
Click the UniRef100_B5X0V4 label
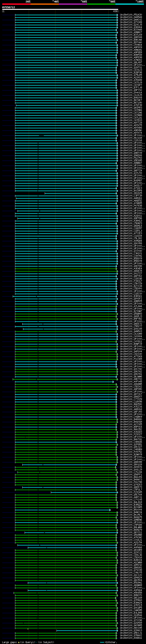click(x=131, y=510)
